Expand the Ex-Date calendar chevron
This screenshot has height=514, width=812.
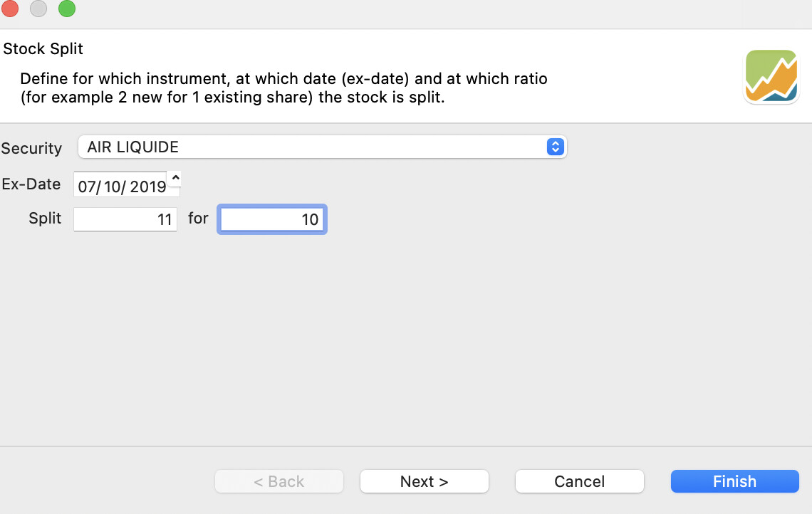point(175,178)
